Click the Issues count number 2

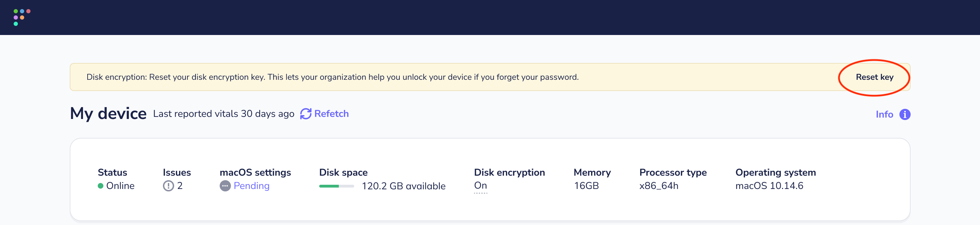click(179, 185)
